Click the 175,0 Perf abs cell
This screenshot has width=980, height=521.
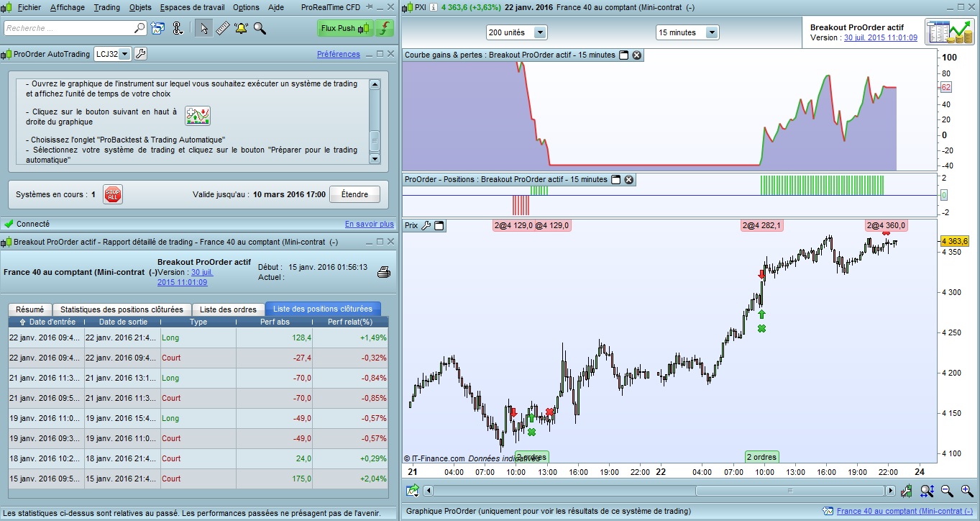coord(275,479)
